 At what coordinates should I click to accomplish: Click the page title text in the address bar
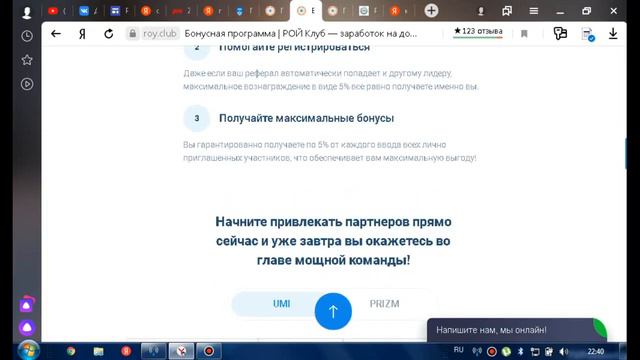tap(301, 33)
